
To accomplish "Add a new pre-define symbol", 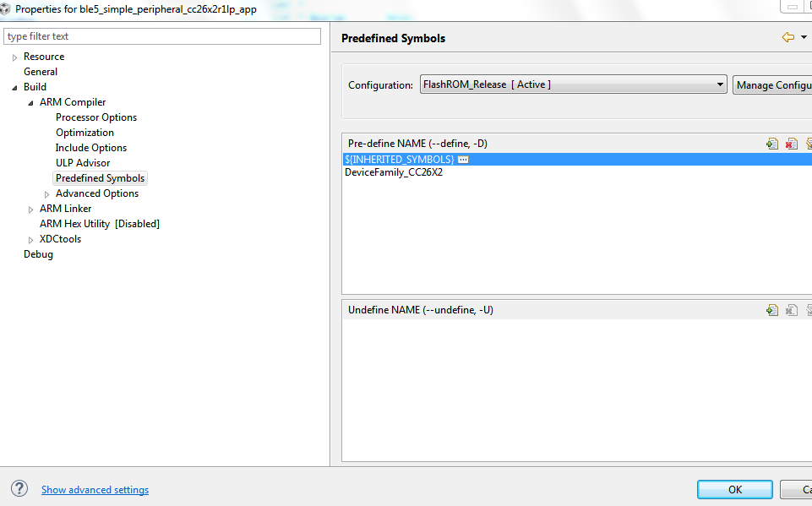I will tap(772, 144).
